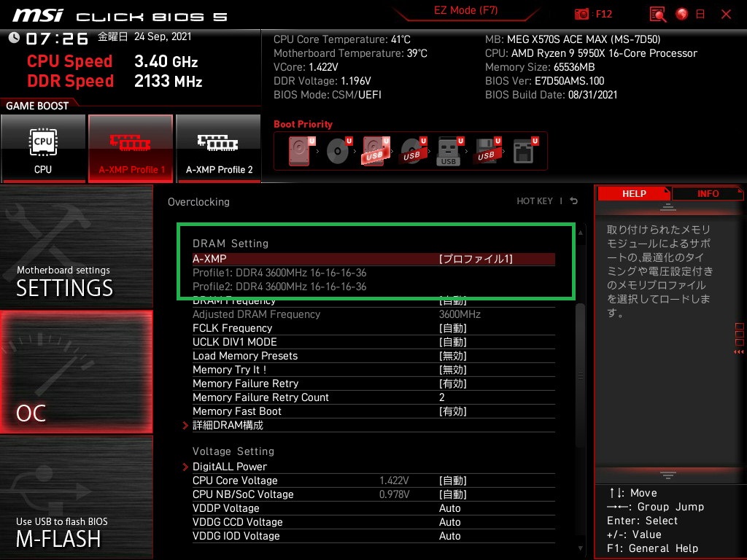This screenshot has width=747, height=560.
Task: Select the optical disc boot device icon
Action: (x=338, y=151)
